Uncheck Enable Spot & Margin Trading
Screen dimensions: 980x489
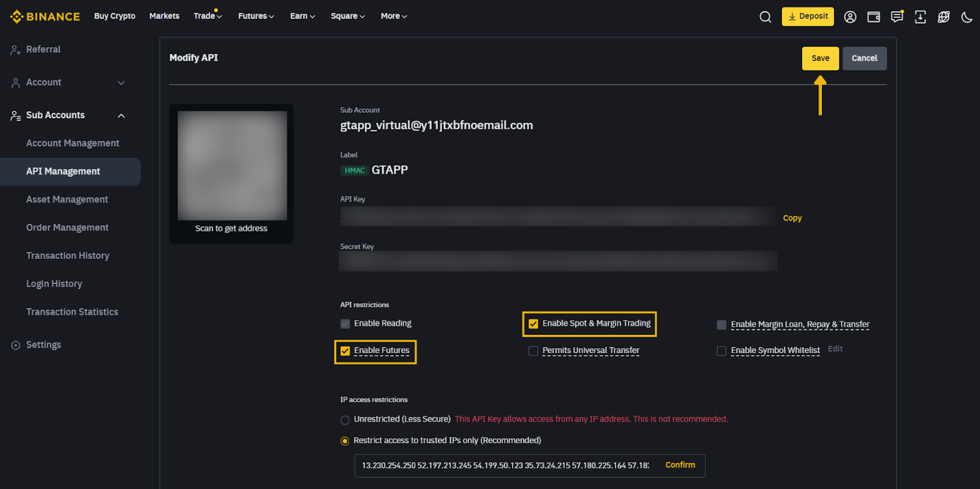pos(533,324)
